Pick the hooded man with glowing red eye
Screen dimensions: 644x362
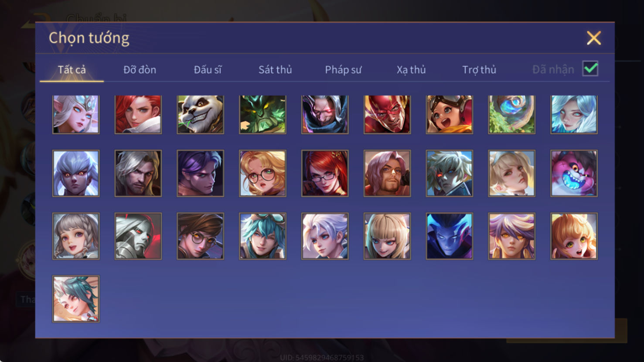point(325,114)
